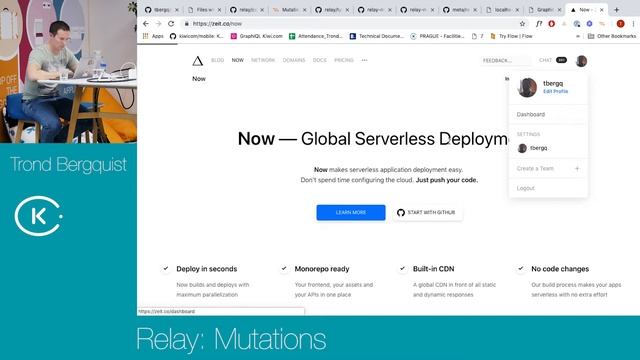Click the plus next to Create a Team

coord(577,168)
